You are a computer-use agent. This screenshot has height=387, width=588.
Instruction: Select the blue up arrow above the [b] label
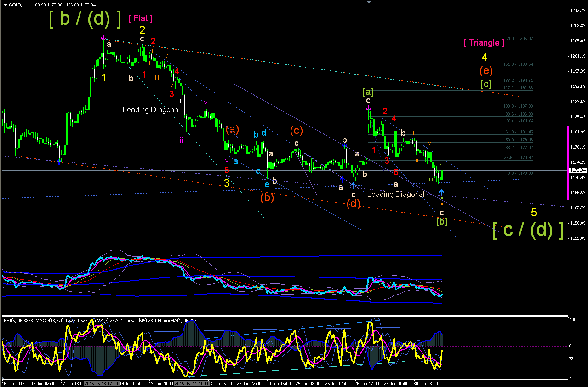(x=441, y=191)
